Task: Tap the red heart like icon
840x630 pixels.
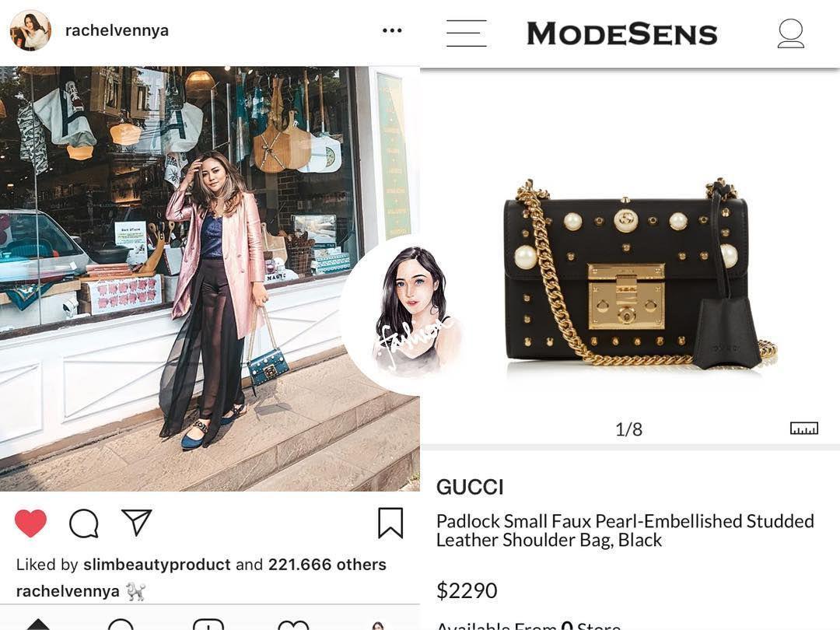Action: tap(30, 523)
